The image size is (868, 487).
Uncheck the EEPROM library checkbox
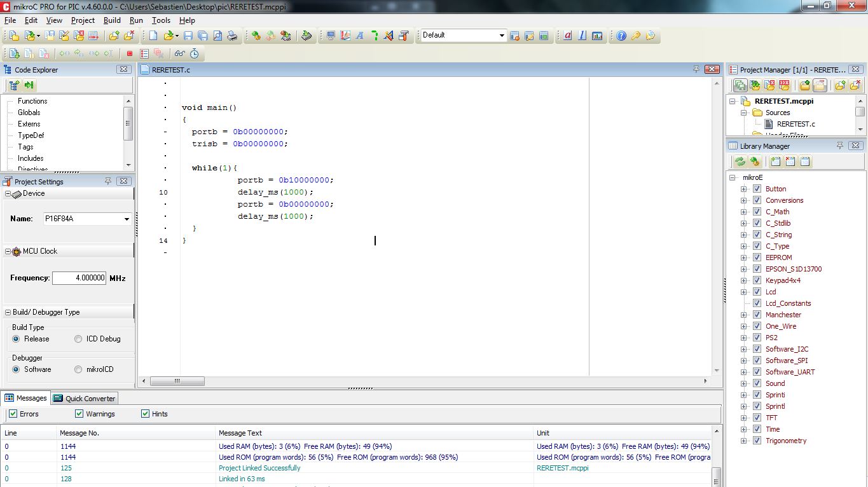pyautogui.click(x=757, y=257)
